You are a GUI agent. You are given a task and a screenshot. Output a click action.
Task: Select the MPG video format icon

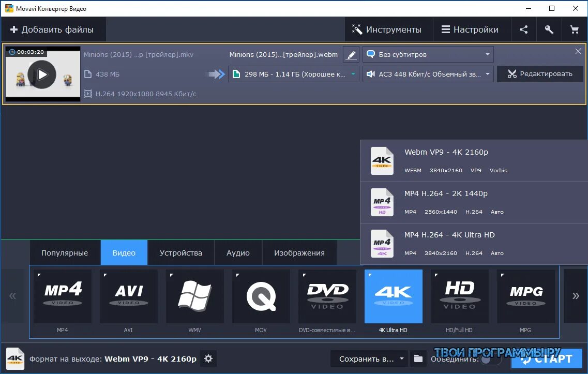526,296
